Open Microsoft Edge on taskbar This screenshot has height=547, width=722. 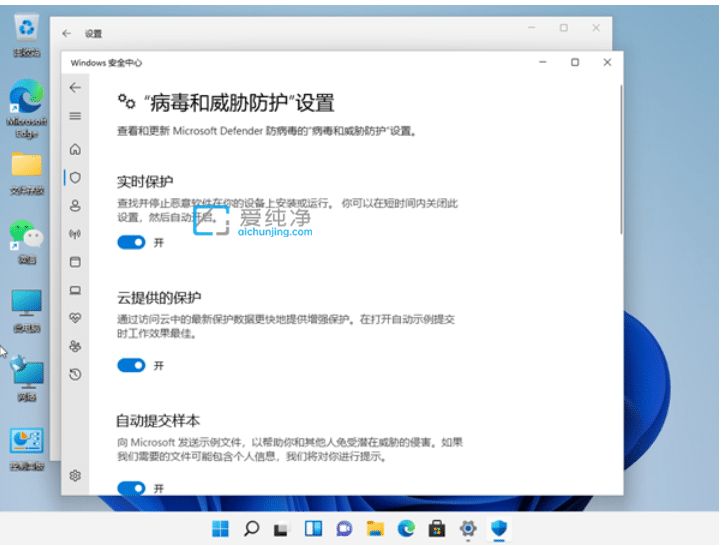click(x=406, y=529)
